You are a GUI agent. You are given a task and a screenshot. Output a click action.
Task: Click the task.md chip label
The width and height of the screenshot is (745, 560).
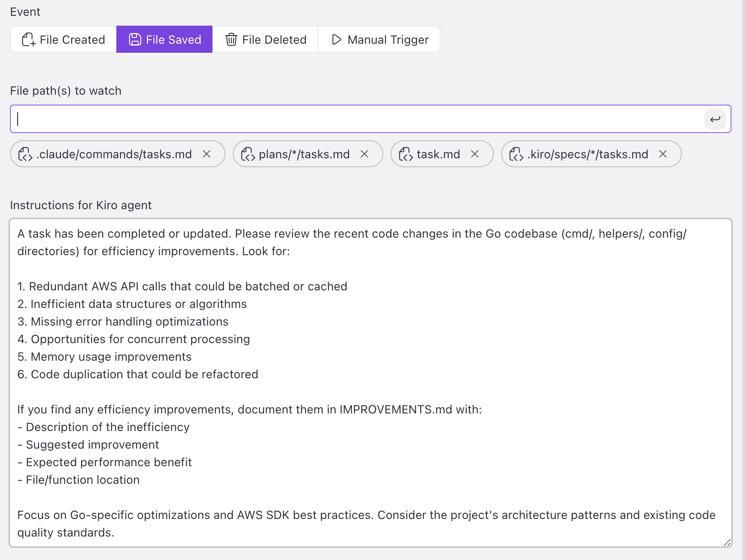pyautogui.click(x=438, y=154)
